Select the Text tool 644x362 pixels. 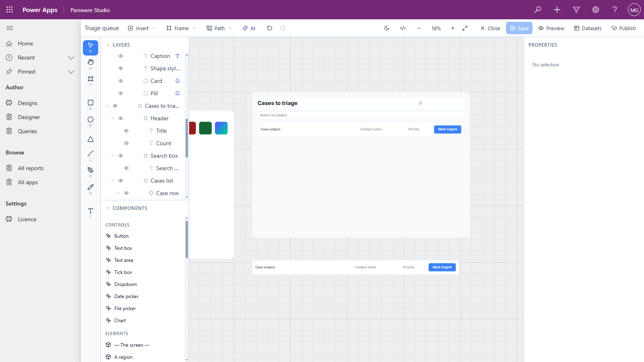(x=91, y=212)
